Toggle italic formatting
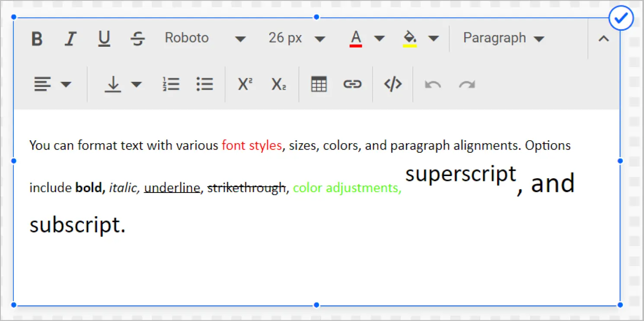This screenshot has height=321, width=644. pos(70,39)
